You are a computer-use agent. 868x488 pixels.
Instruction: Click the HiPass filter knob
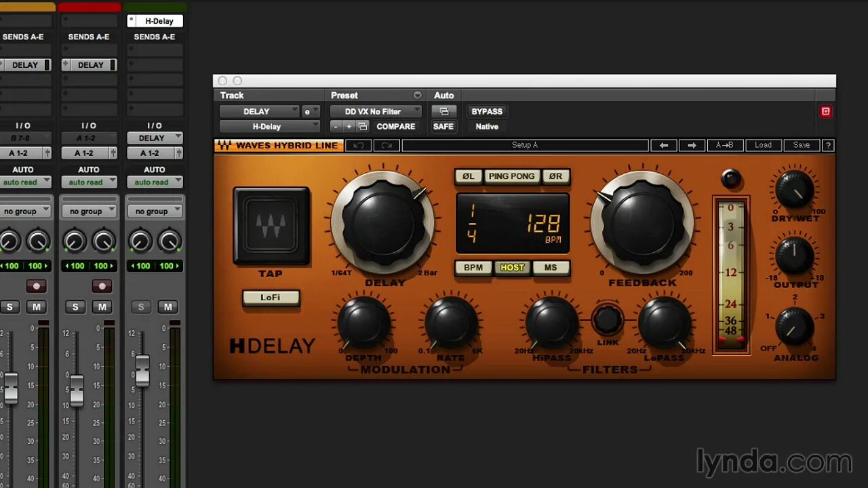[x=551, y=323]
